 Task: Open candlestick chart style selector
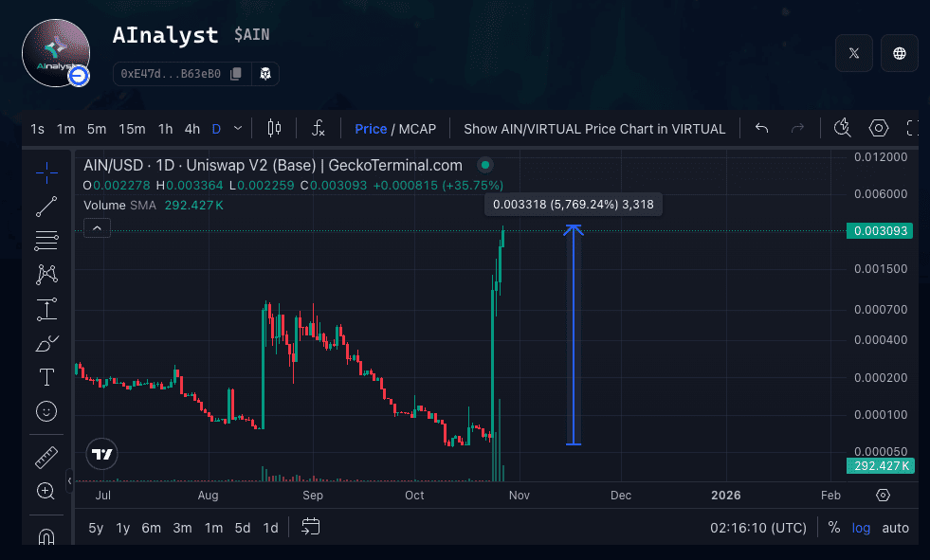point(275,129)
